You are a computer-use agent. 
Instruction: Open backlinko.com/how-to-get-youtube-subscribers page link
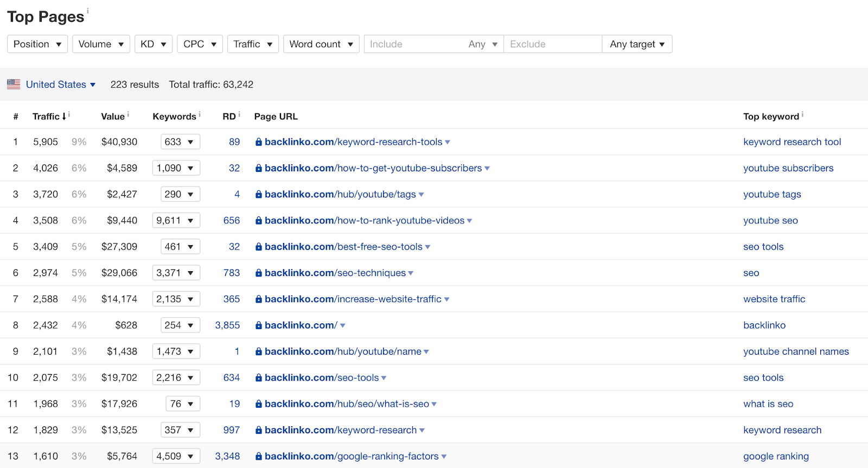pyautogui.click(x=373, y=168)
